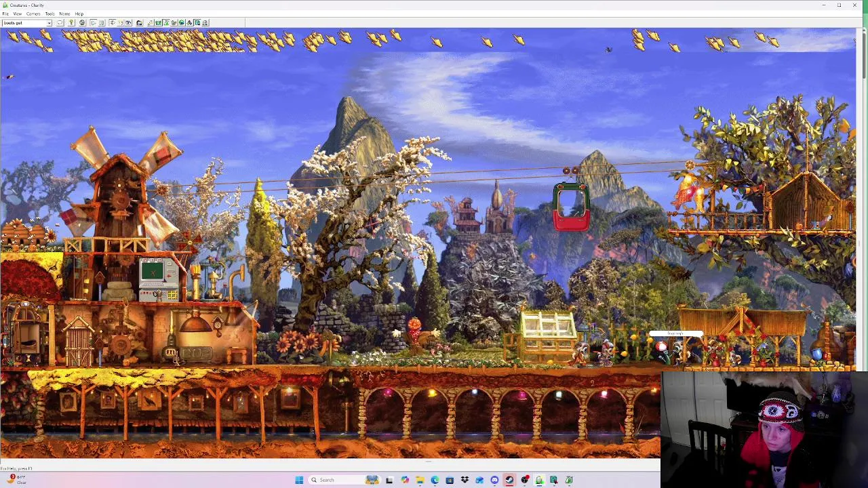Click the camera snapshot toolbar icon
Viewport: 868px width, 488px height.
tap(139, 23)
